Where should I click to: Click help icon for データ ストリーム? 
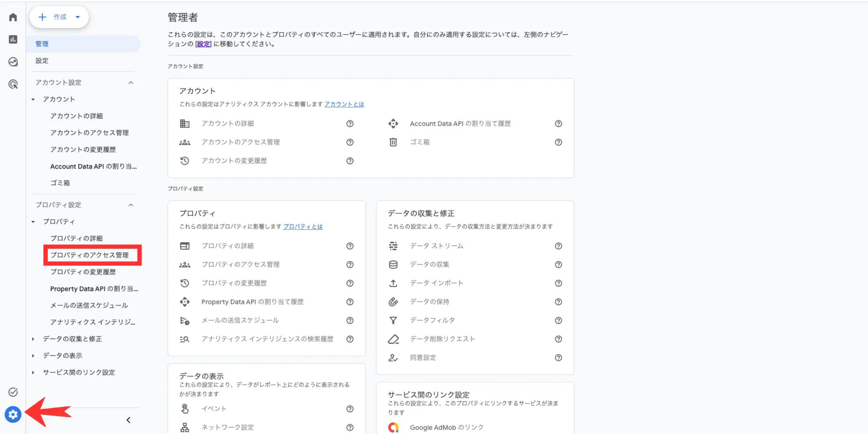(559, 246)
